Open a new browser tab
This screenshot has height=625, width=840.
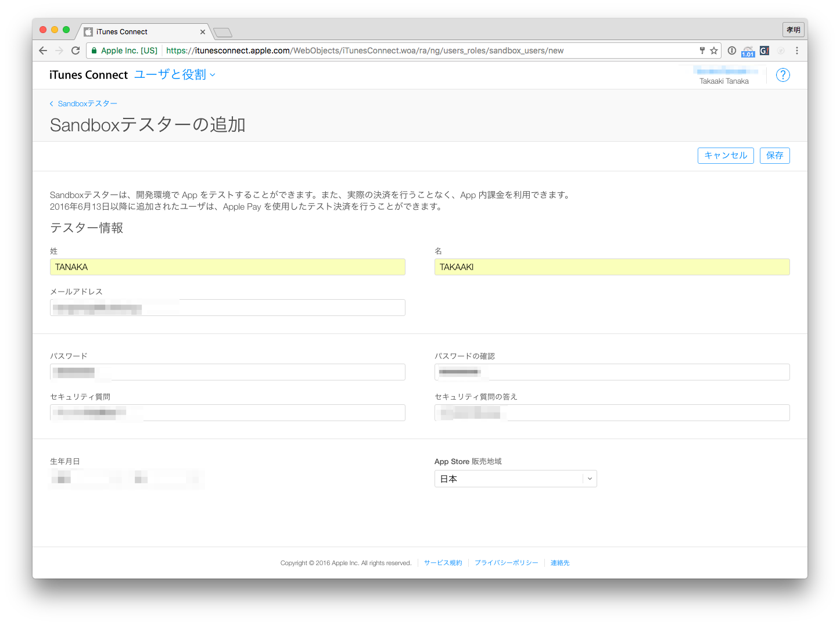pyautogui.click(x=222, y=33)
